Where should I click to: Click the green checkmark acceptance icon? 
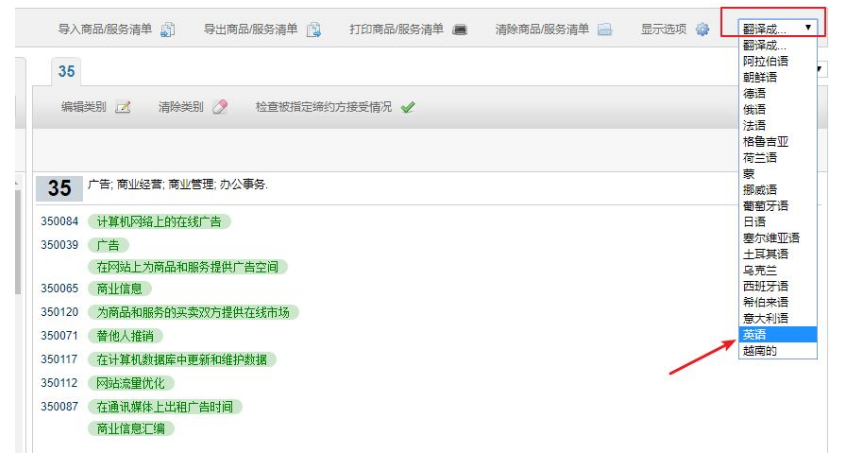pyautogui.click(x=408, y=107)
